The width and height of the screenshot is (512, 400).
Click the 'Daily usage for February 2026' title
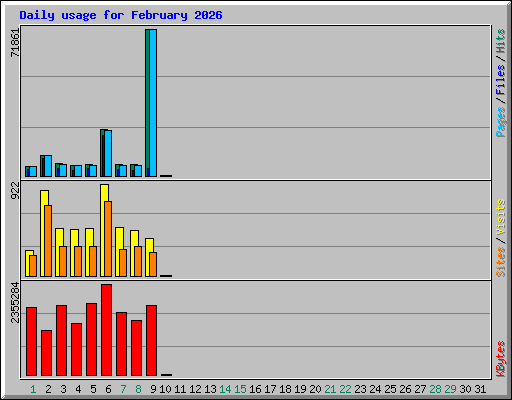click(121, 15)
